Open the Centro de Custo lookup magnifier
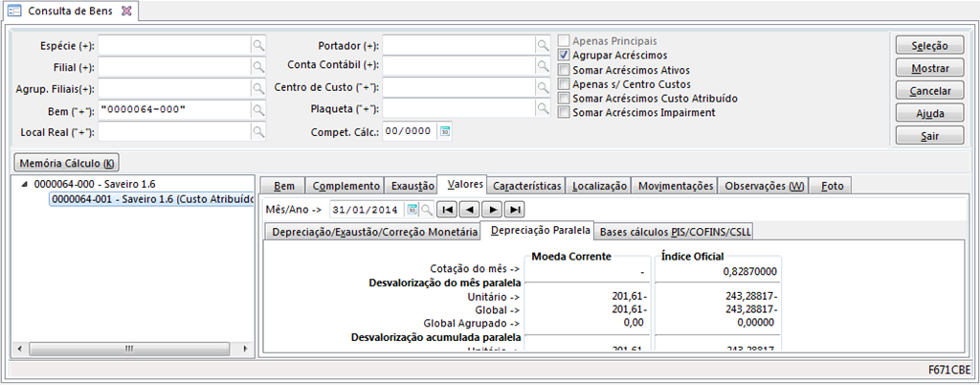The height and width of the screenshot is (385, 980). click(x=544, y=86)
